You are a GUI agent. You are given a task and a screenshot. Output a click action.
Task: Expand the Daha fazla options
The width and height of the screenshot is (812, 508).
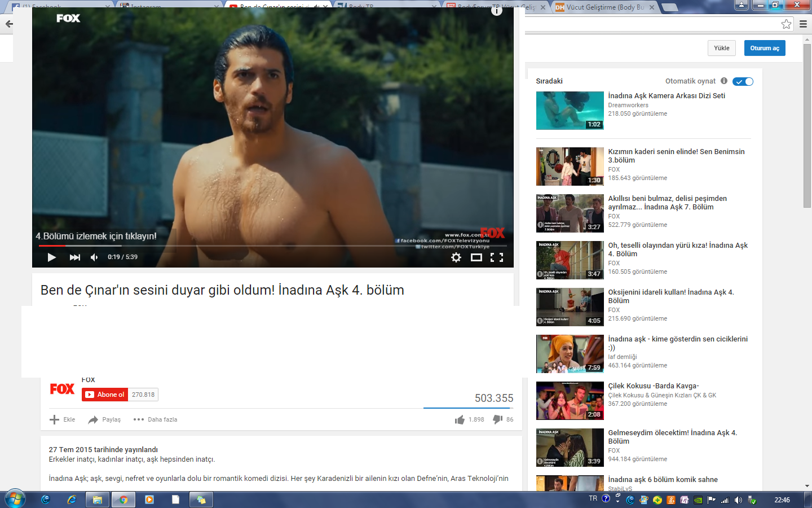click(x=156, y=419)
